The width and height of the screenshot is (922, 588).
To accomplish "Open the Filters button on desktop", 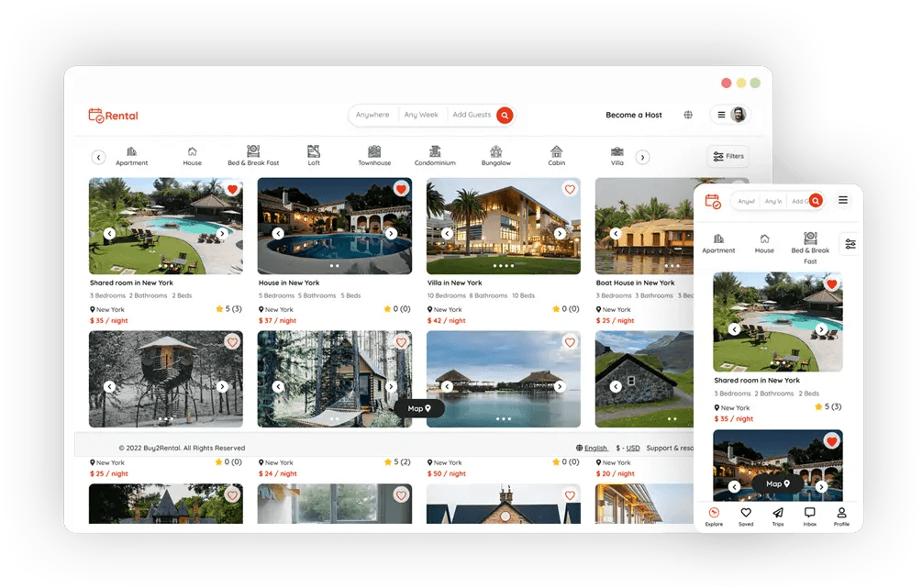I will coord(728,157).
